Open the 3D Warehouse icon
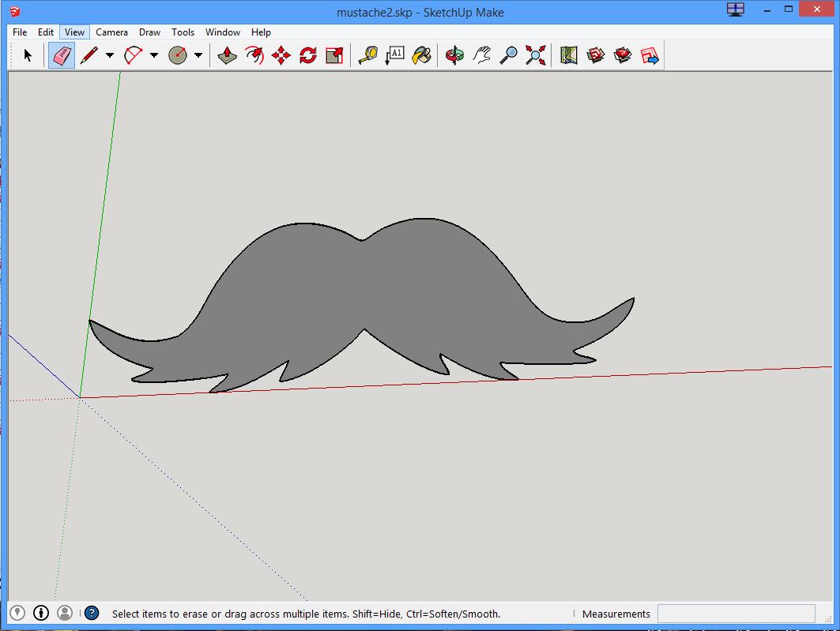This screenshot has width=840, height=631. 596,55
